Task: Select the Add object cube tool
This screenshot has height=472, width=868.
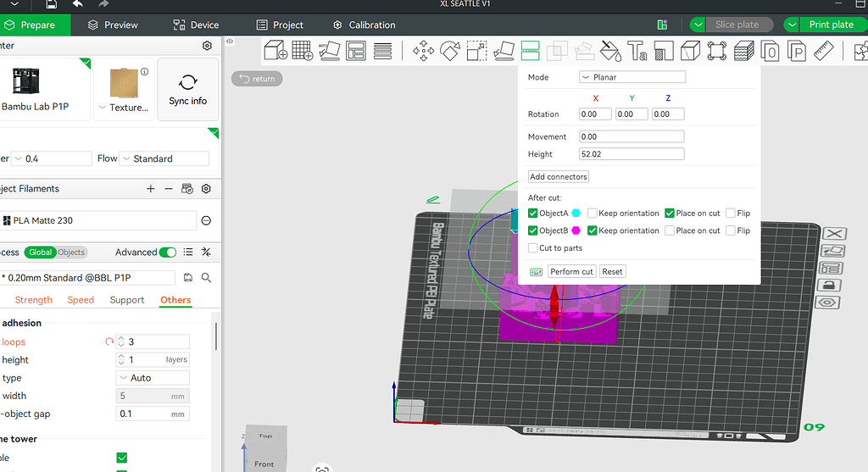Action: coord(275,51)
